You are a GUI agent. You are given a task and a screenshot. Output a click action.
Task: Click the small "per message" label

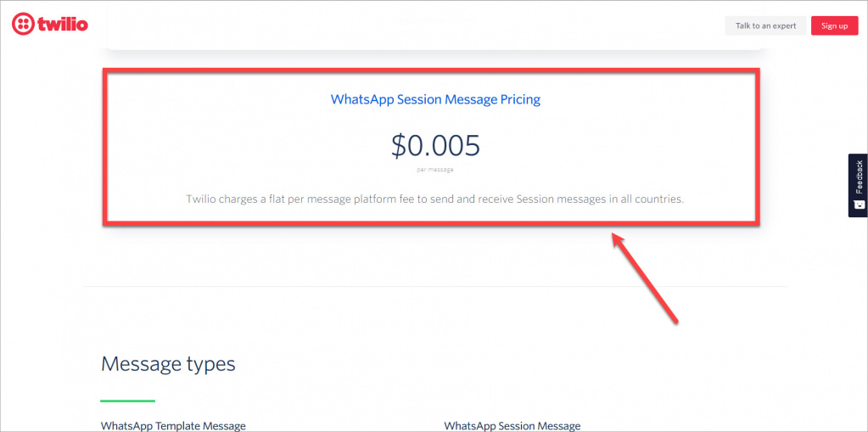point(435,170)
